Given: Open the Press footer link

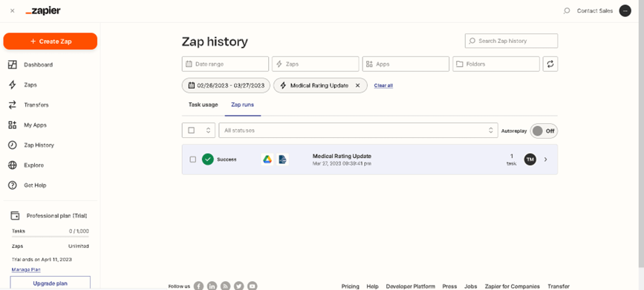Looking at the screenshot, I should click(x=449, y=286).
